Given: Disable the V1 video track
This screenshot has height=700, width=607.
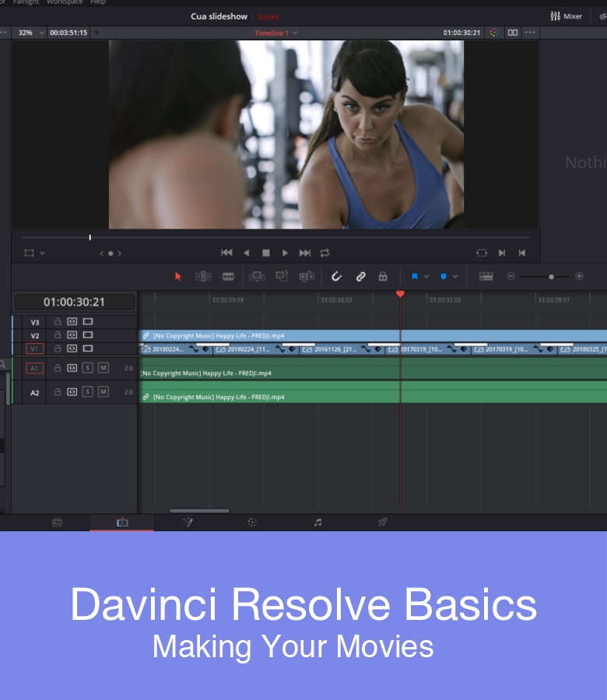Looking at the screenshot, I should coord(87,348).
